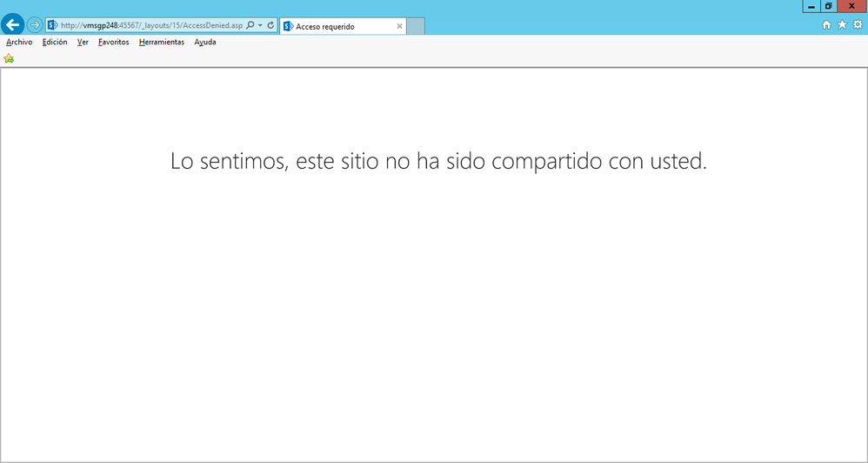This screenshot has height=463, width=868.
Task: Go back with the browser back arrow
Action: (12, 25)
